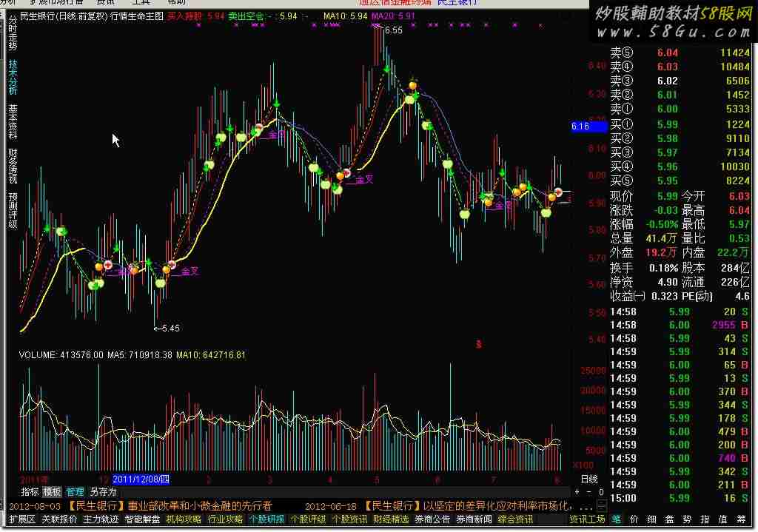Open the 2012-06-18 民生银行 news headline
The height and width of the screenshot is (532, 758).
pyautogui.click(x=437, y=506)
